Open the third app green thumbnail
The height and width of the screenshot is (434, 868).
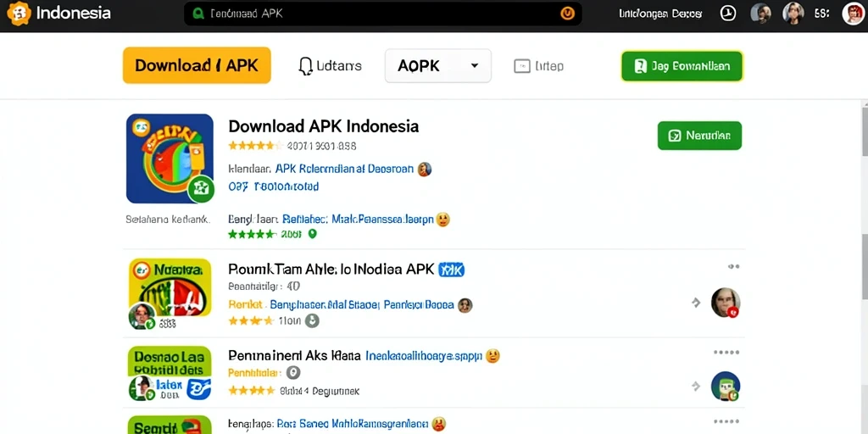[x=170, y=374]
